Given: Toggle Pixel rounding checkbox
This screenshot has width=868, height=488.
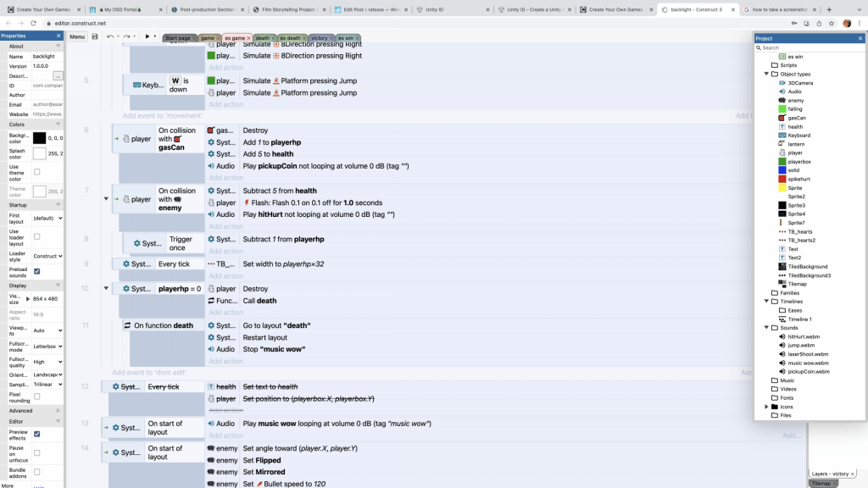Looking at the screenshot, I should click(x=37, y=396).
